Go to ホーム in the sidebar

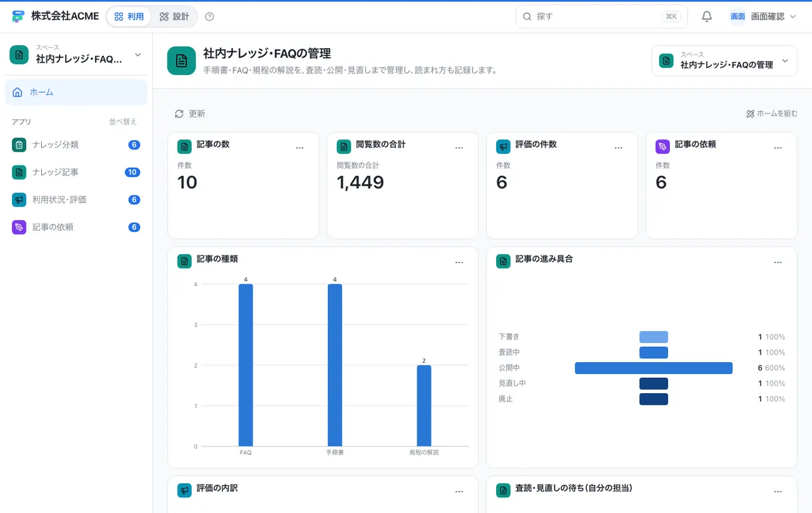pyautogui.click(x=76, y=92)
